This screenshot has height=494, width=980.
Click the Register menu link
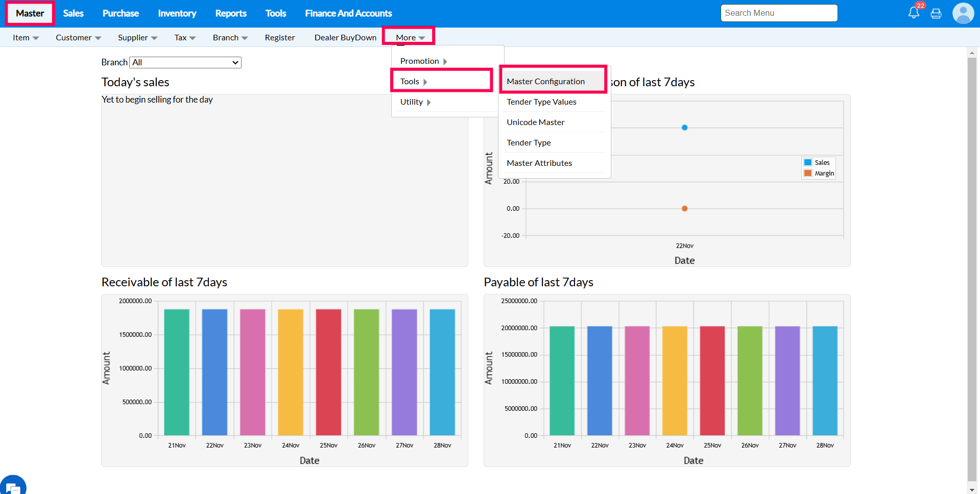[279, 38]
